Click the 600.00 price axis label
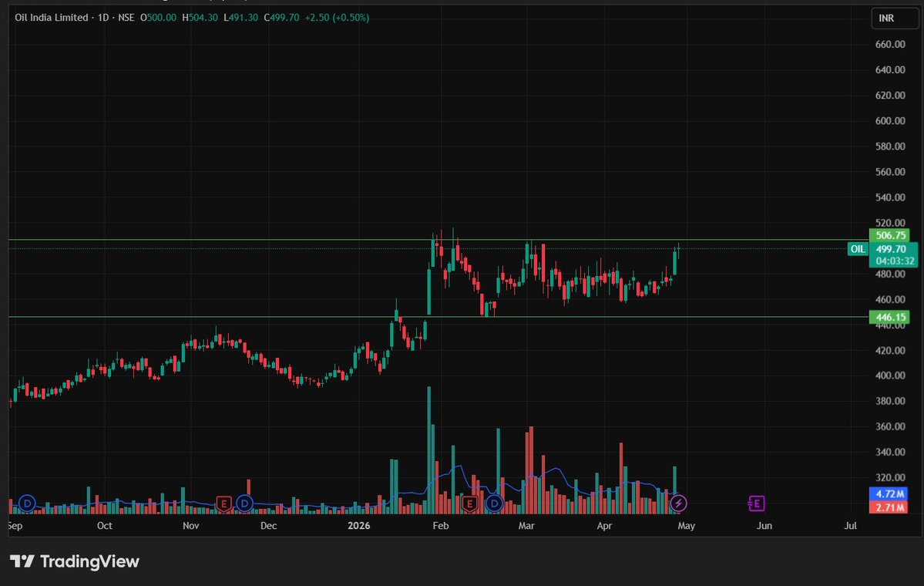Image resolution: width=924 pixels, height=586 pixels. tap(890, 121)
